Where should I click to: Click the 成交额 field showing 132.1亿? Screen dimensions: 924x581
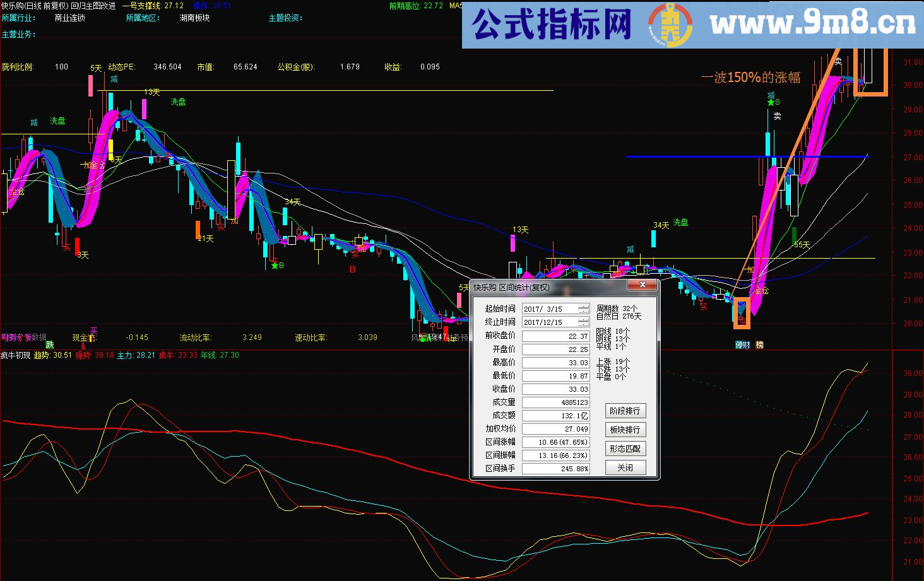pyautogui.click(x=556, y=416)
